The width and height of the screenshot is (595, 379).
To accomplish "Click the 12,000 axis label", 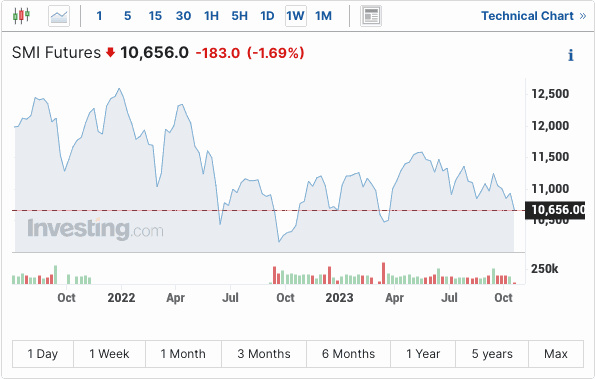I will [550, 126].
